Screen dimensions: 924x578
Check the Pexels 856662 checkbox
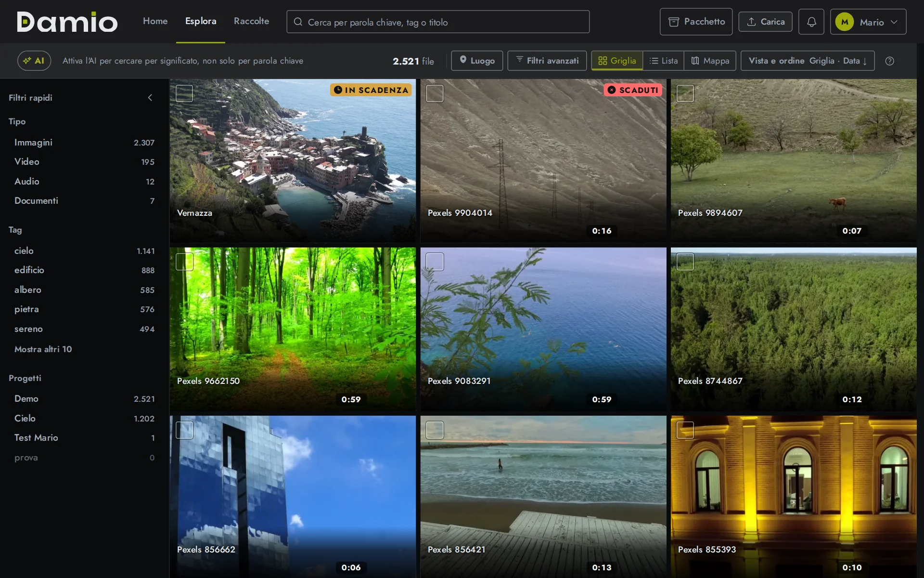click(184, 430)
